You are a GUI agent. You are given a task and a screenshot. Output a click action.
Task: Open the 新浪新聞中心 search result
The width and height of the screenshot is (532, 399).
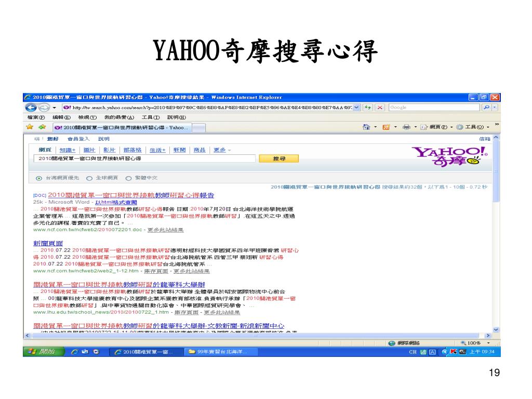[159, 326]
